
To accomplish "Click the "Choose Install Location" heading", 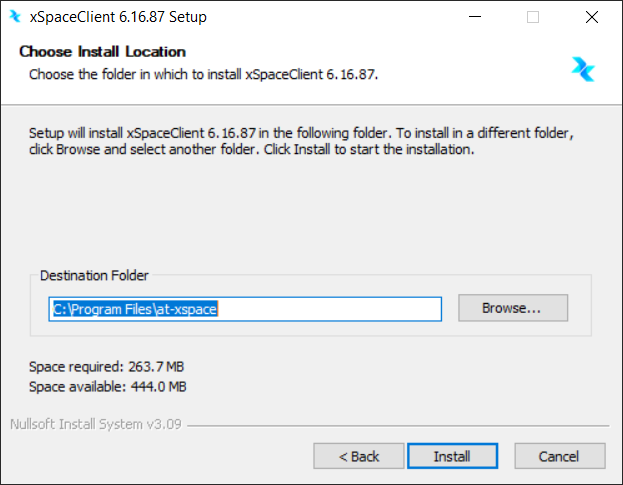I will [x=102, y=51].
